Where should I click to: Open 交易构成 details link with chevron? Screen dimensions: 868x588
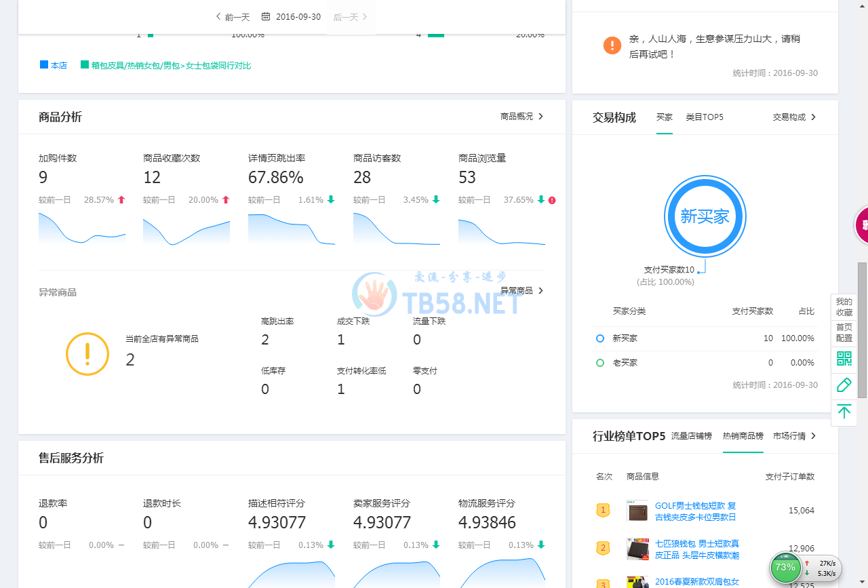coord(795,117)
